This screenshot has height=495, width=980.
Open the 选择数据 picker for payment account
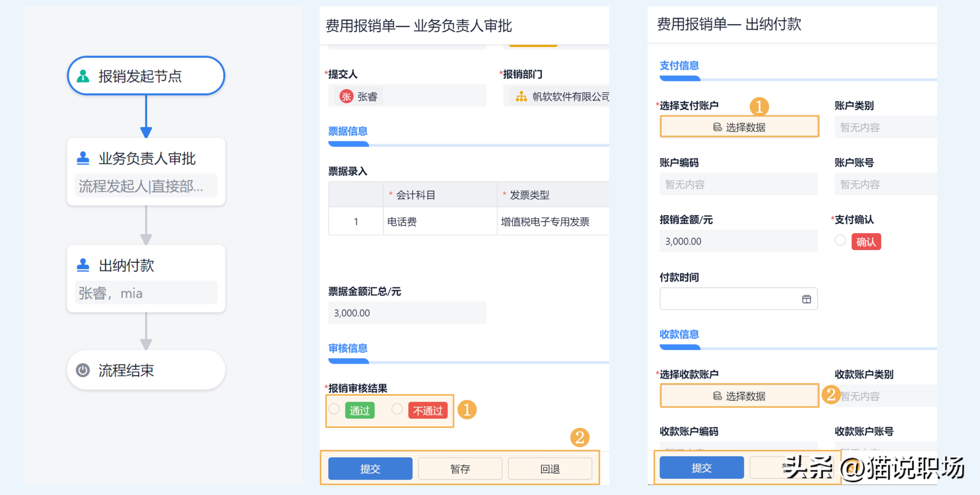[739, 127]
